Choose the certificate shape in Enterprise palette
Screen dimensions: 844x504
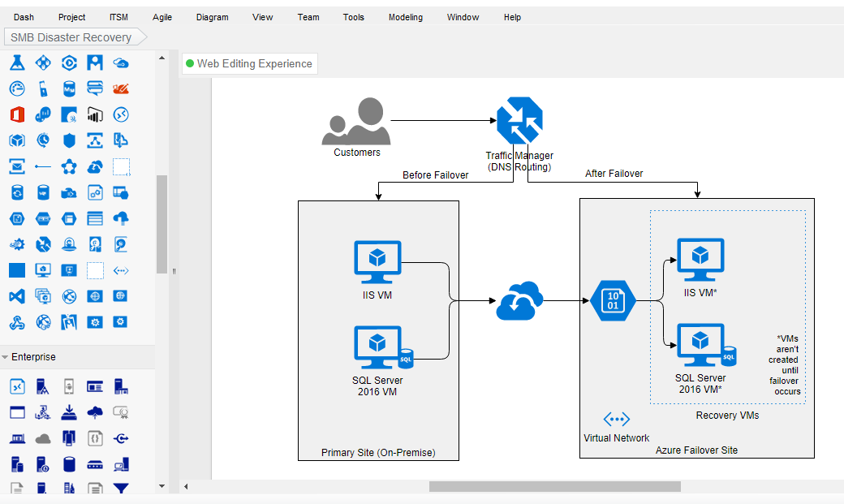121,412
